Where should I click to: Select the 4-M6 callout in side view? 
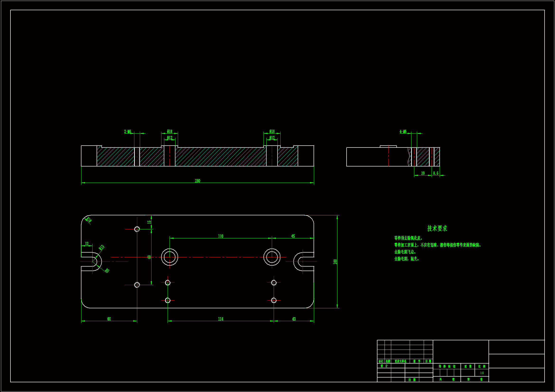tap(403, 132)
